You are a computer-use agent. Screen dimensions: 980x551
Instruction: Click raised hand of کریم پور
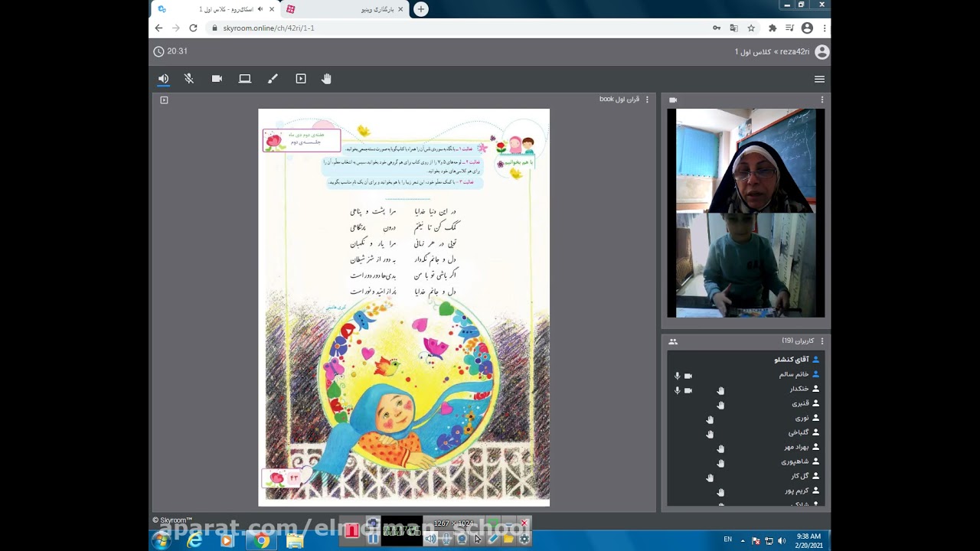tap(720, 492)
